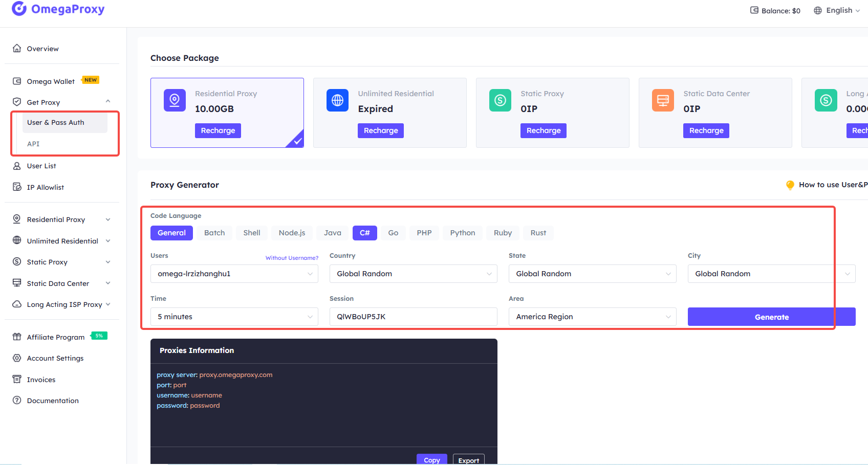Click the Without Username? link
Screen dimensions: 868x465
click(292, 258)
